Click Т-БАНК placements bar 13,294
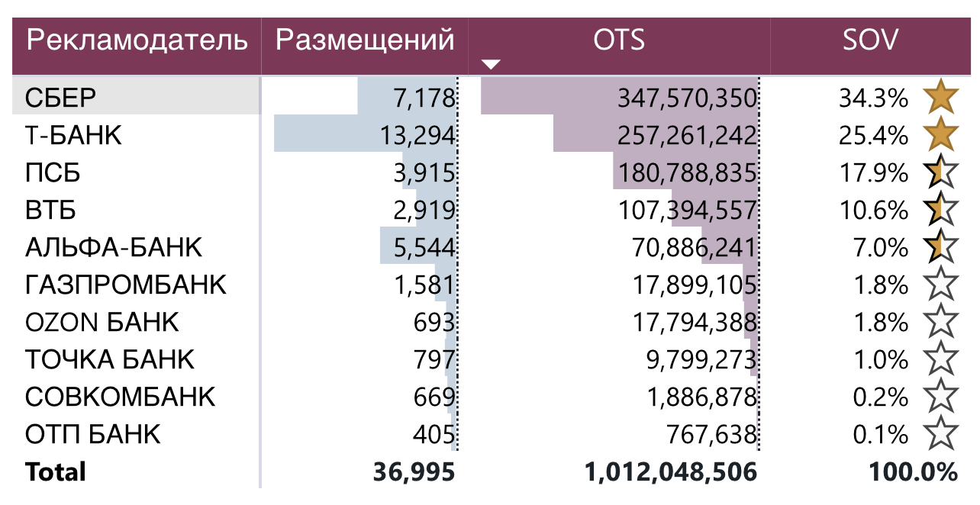980x505 pixels. click(x=417, y=136)
